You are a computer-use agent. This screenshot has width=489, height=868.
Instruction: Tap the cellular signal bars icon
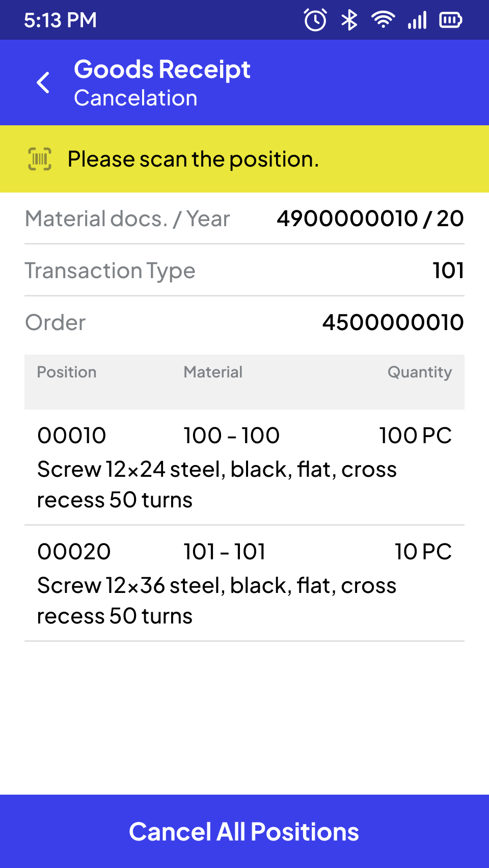click(x=417, y=20)
